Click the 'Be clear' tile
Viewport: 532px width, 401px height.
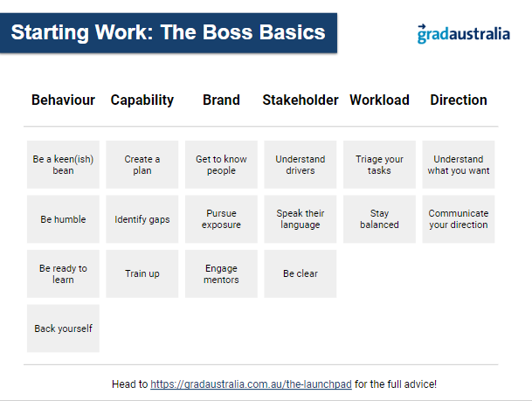301,273
